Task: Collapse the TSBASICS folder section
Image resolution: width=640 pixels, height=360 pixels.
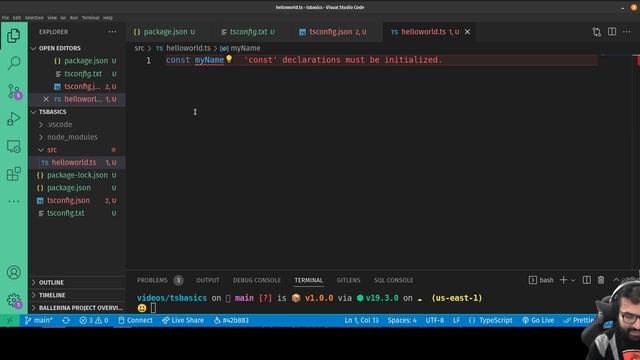Action: coord(77,112)
